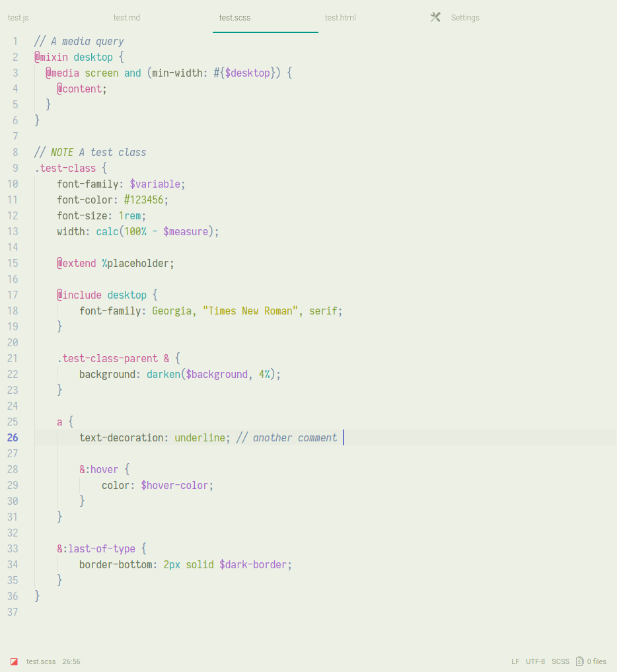617x672 pixels.
Task: Click the '// A media query' comment
Action: coord(79,41)
